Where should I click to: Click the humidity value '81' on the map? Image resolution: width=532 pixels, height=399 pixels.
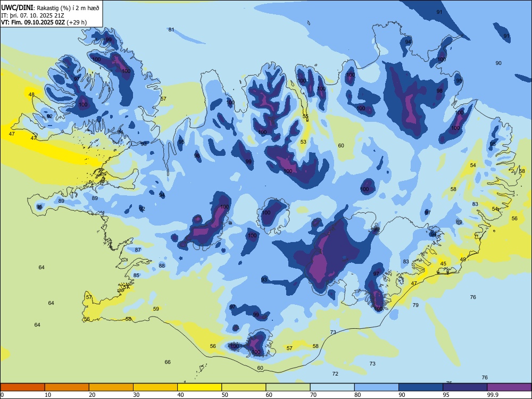tap(171, 29)
